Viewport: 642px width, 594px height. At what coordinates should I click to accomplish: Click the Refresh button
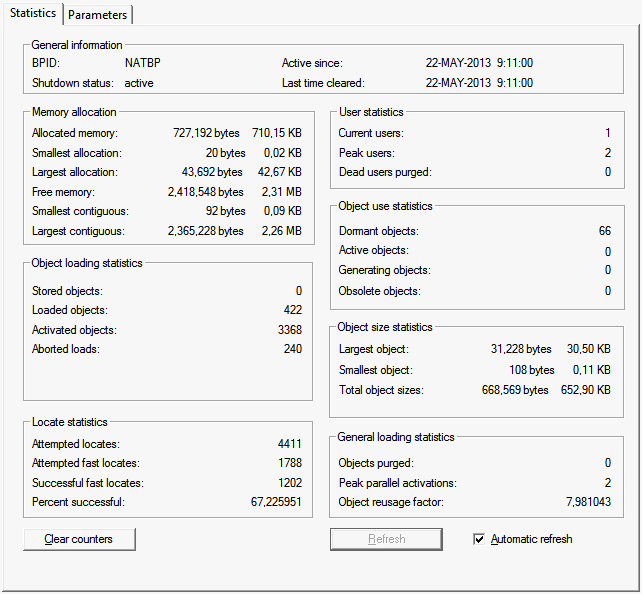click(x=386, y=539)
